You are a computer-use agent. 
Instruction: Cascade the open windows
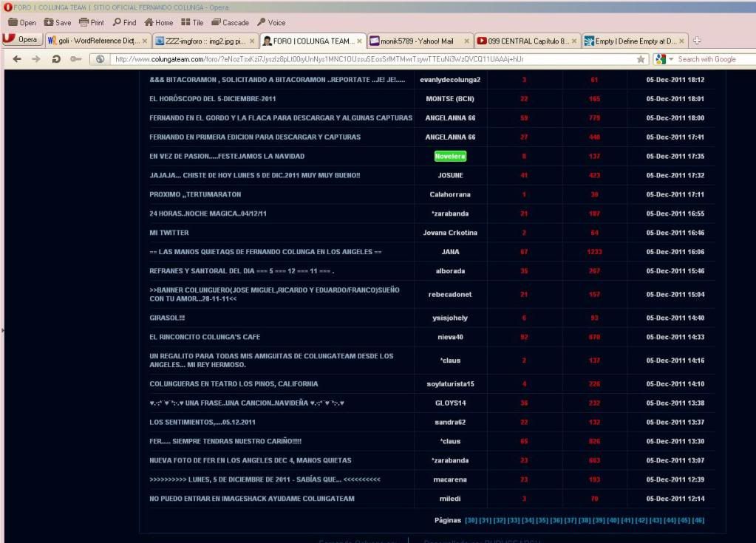[230, 23]
